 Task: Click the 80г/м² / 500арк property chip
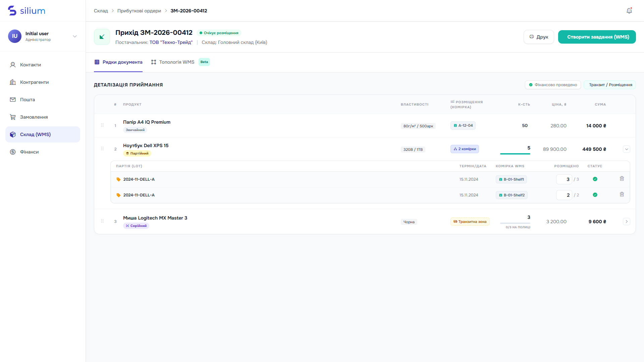coord(418,126)
